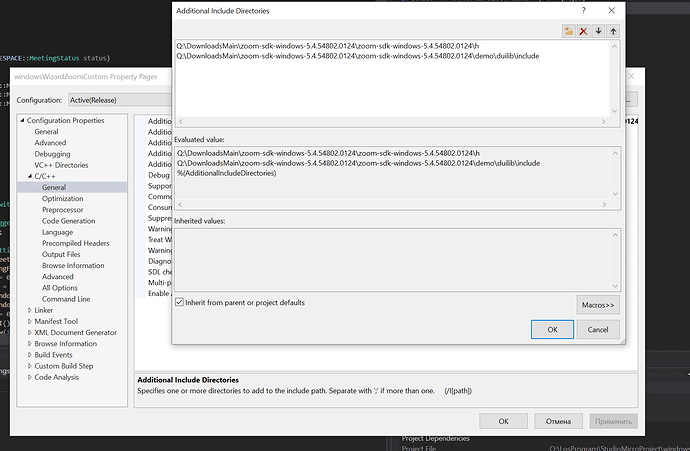Select the Debugging tree item
This screenshot has width=690, height=451.
pyautogui.click(x=52, y=154)
